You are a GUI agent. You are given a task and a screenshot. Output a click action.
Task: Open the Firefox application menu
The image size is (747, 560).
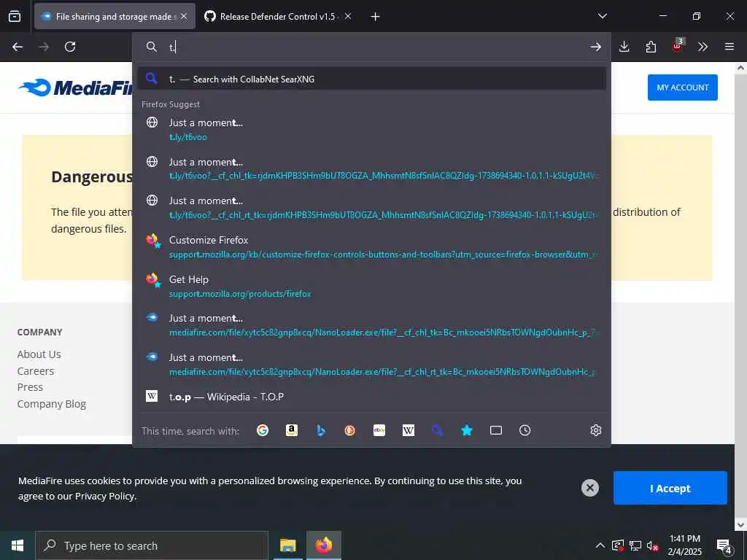click(729, 47)
